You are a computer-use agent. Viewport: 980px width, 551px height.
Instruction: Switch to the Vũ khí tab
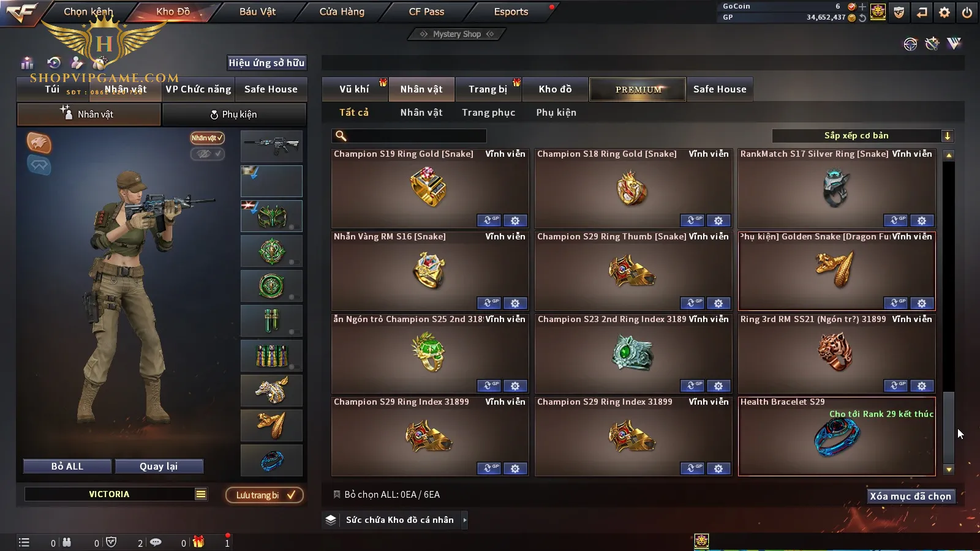[x=355, y=89]
